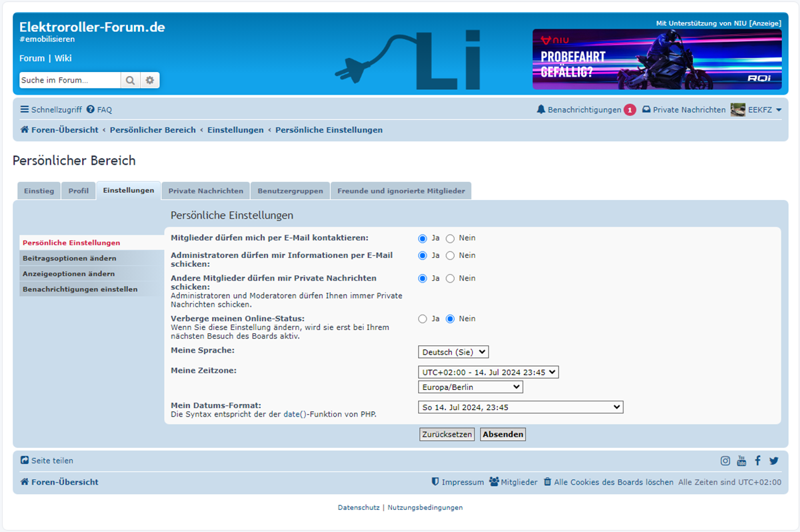
Task: Click the Absenden button
Action: pyautogui.click(x=503, y=434)
